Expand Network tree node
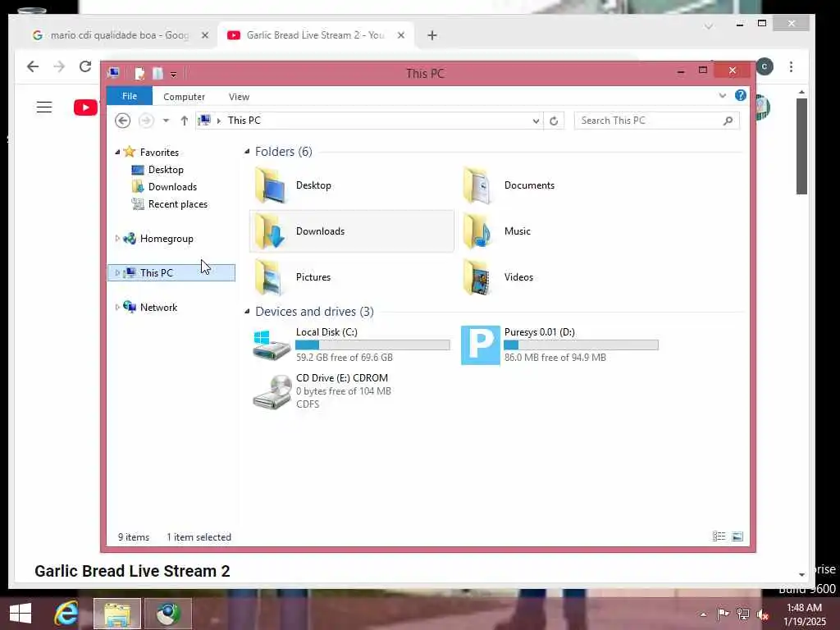This screenshot has width=840, height=630. pos(117,307)
